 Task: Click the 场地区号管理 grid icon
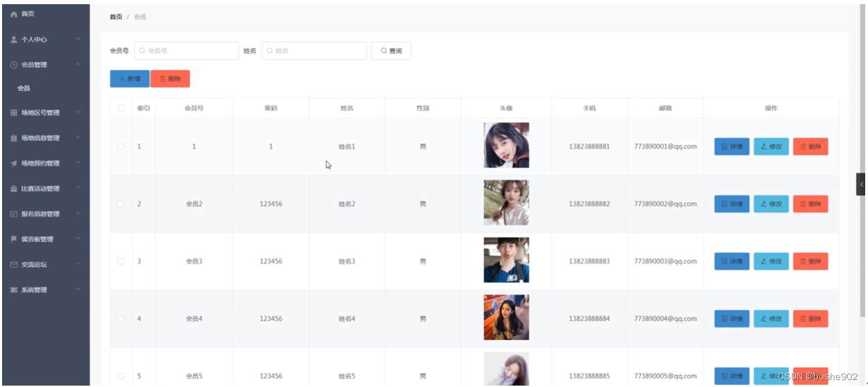coord(14,112)
